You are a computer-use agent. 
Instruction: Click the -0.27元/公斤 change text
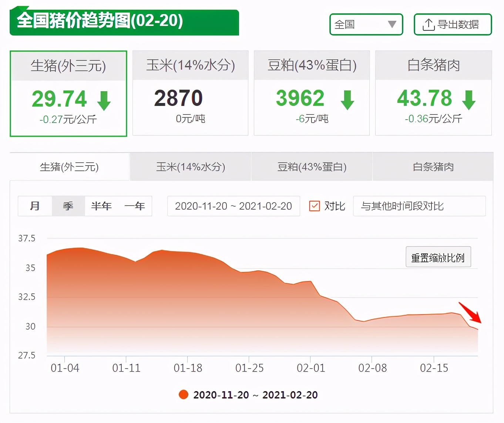68,119
